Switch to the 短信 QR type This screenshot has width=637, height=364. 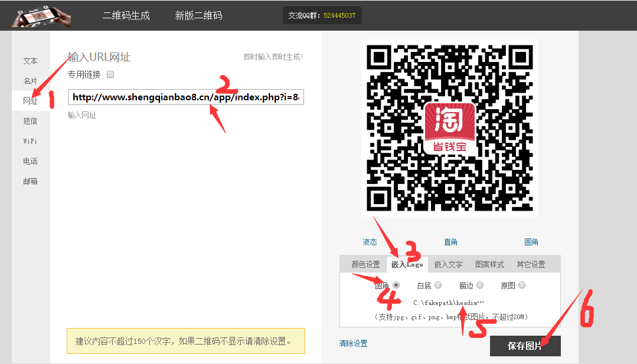30,121
